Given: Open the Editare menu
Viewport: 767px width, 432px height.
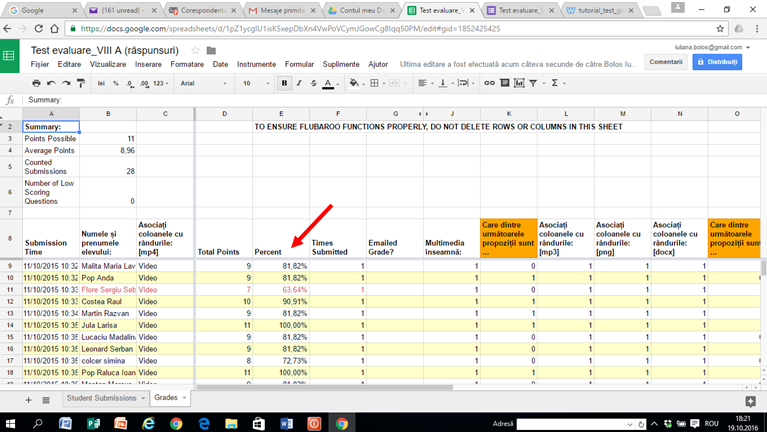Looking at the screenshot, I should coord(69,64).
